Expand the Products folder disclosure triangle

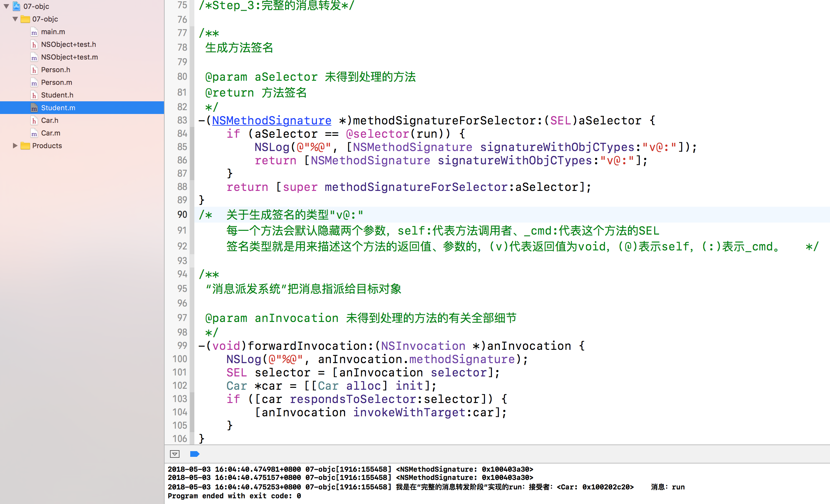tap(15, 146)
